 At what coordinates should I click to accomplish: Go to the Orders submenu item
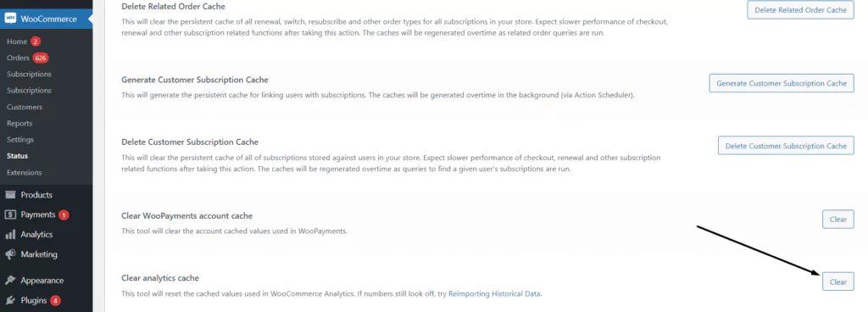(18, 58)
